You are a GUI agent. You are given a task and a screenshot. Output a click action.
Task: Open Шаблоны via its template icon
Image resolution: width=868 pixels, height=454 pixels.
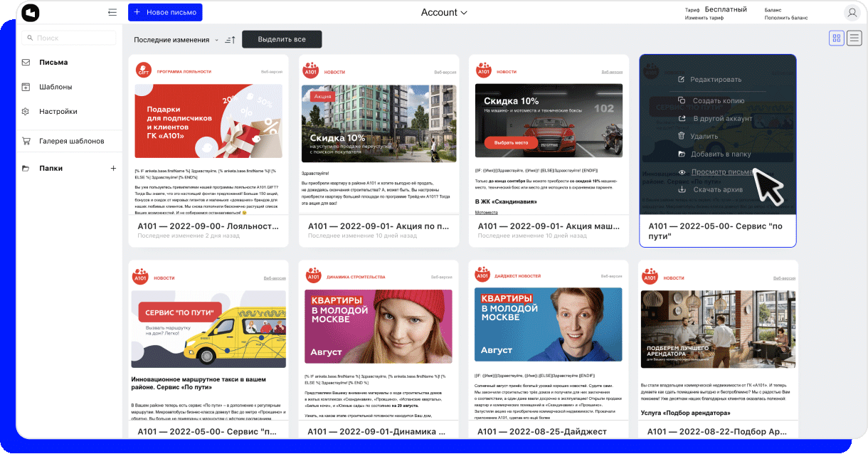click(26, 87)
